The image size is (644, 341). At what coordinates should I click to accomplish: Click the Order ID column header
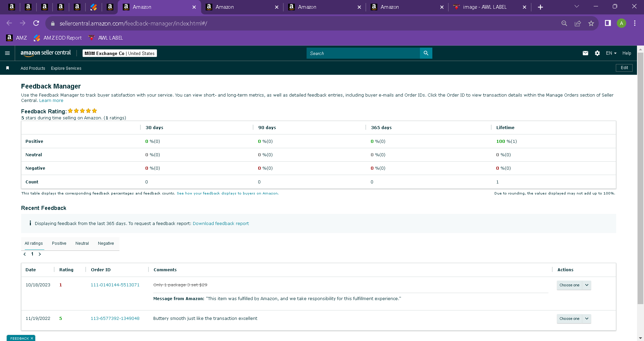(101, 270)
